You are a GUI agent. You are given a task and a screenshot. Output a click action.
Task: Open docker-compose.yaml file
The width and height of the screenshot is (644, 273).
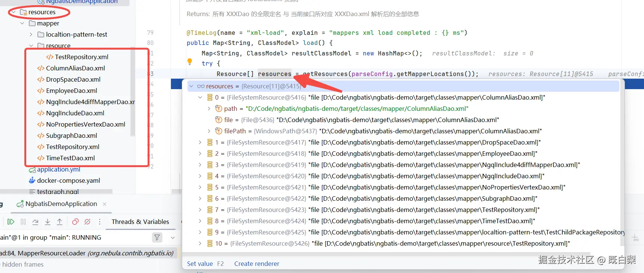click(x=69, y=181)
